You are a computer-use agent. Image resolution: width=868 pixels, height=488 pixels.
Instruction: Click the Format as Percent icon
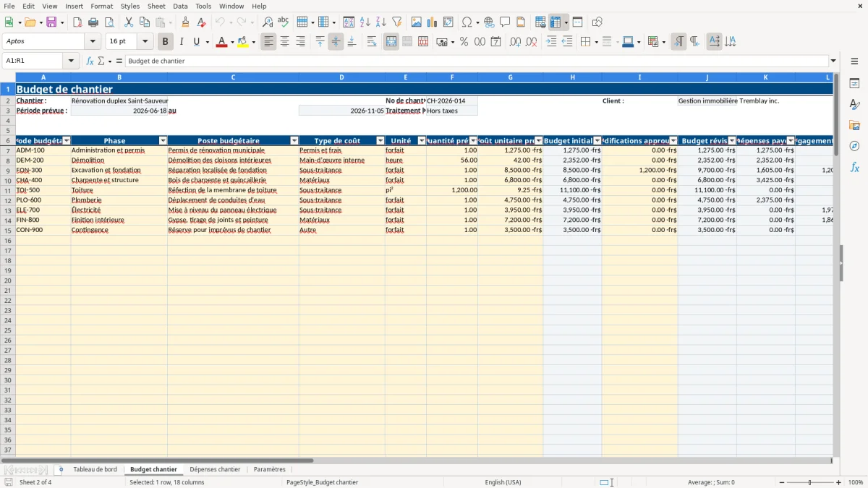(x=464, y=42)
